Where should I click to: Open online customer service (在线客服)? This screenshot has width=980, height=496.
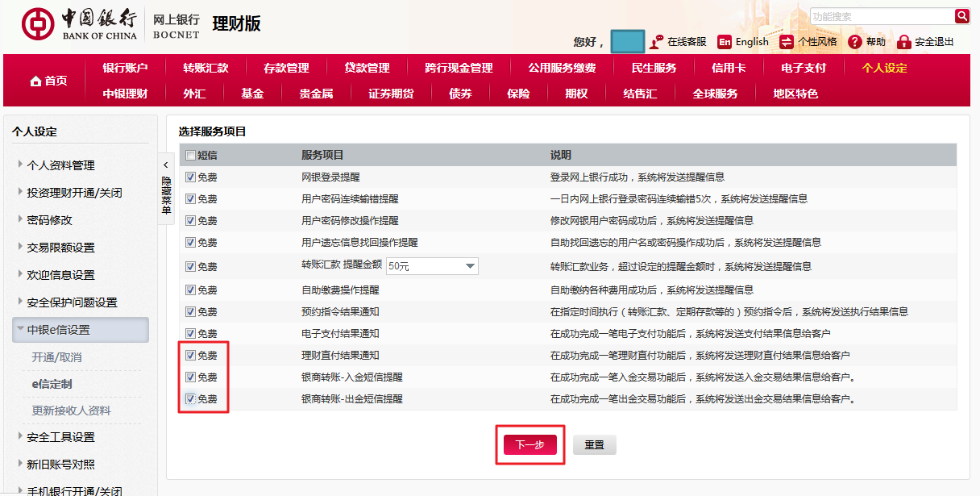coord(678,42)
